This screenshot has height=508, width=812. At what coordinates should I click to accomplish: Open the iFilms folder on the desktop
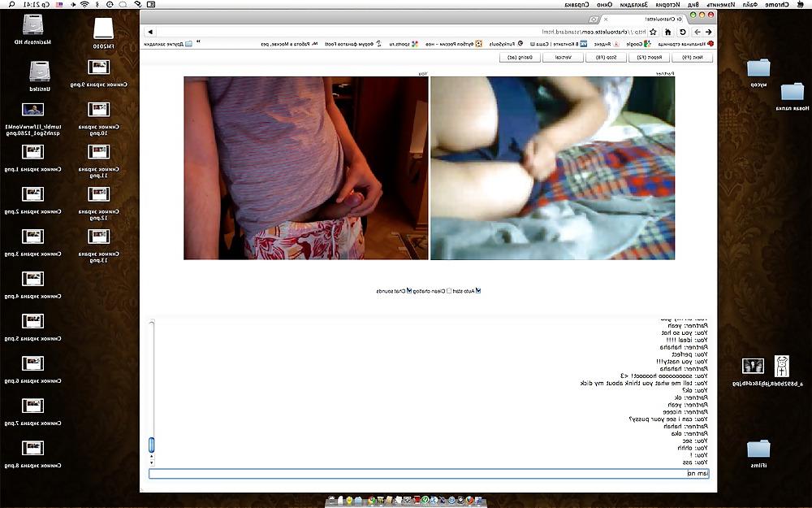tap(758, 449)
